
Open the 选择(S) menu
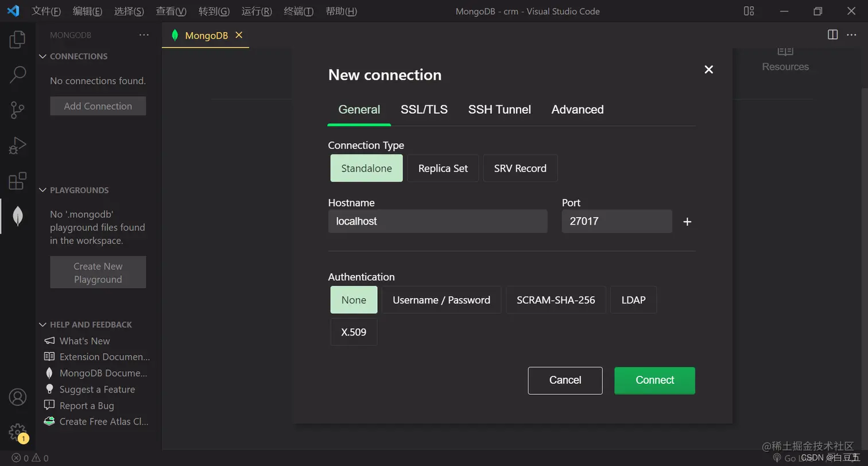click(x=129, y=11)
